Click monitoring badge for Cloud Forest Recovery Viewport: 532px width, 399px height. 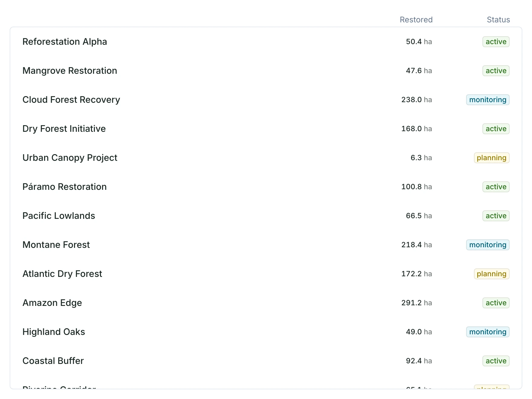coord(488,100)
